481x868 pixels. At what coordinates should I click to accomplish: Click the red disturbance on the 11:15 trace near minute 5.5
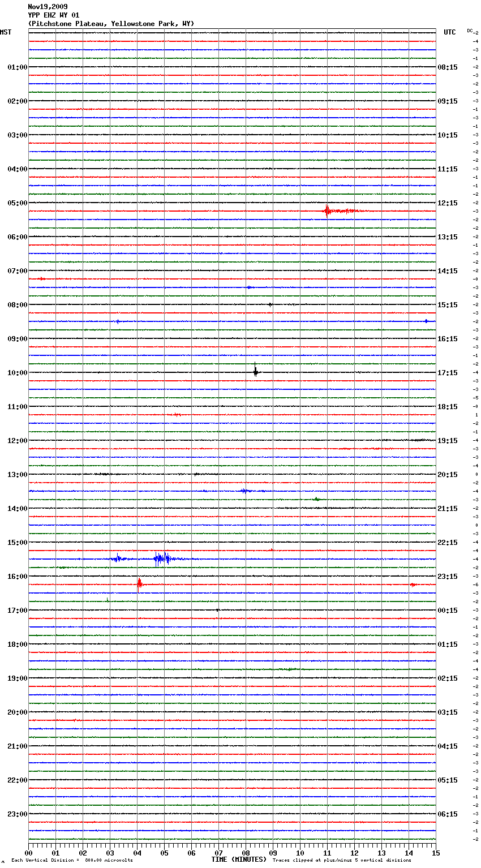pyautogui.click(x=175, y=415)
